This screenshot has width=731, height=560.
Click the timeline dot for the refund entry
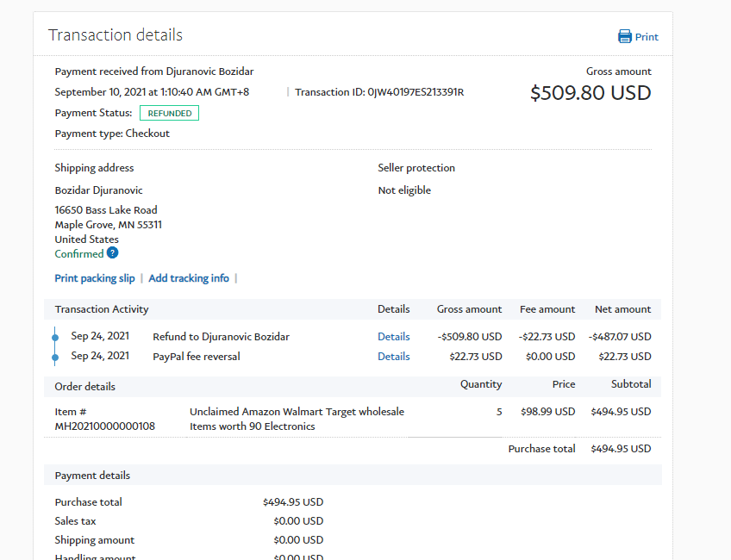(56, 337)
